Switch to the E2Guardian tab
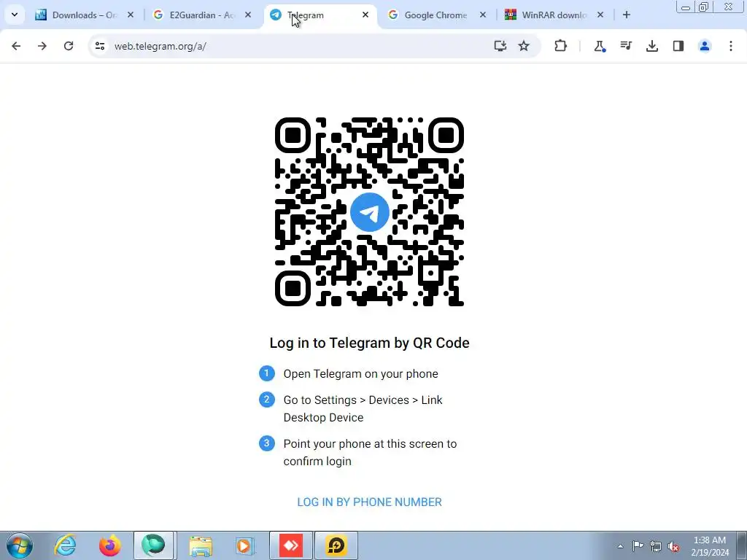This screenshot has width=747, height=560. [x=201, y=15]
